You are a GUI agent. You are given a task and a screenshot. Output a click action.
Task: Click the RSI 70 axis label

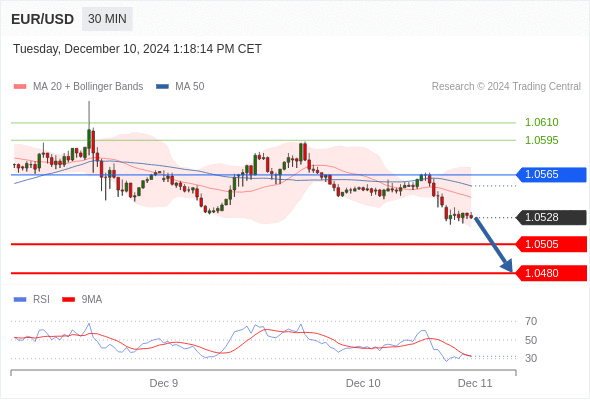(531, 321)
